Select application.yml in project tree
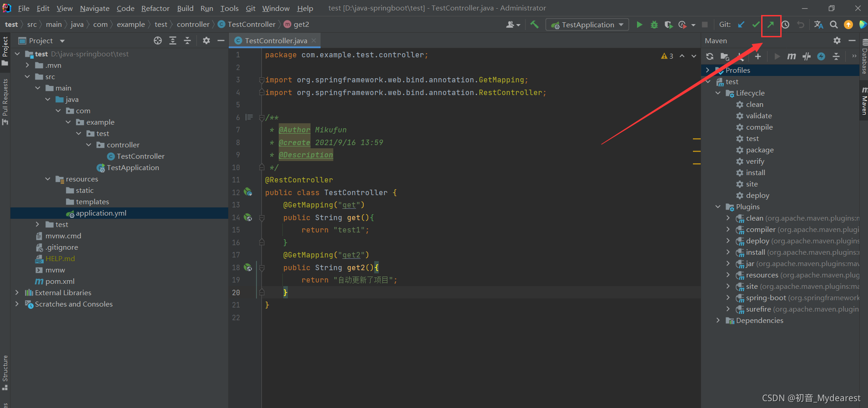 [101, 213]
